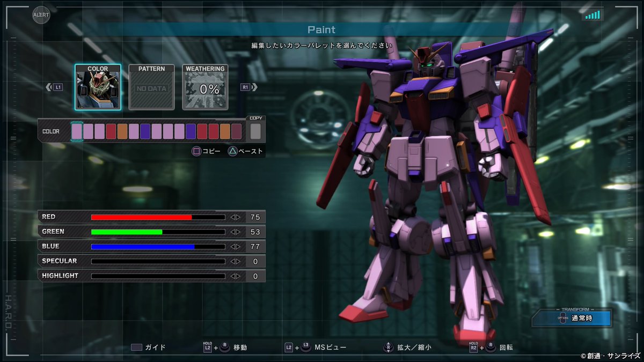The image size is (644, 362).
Task: Click the RED value 75
Action: pos(255,217)
